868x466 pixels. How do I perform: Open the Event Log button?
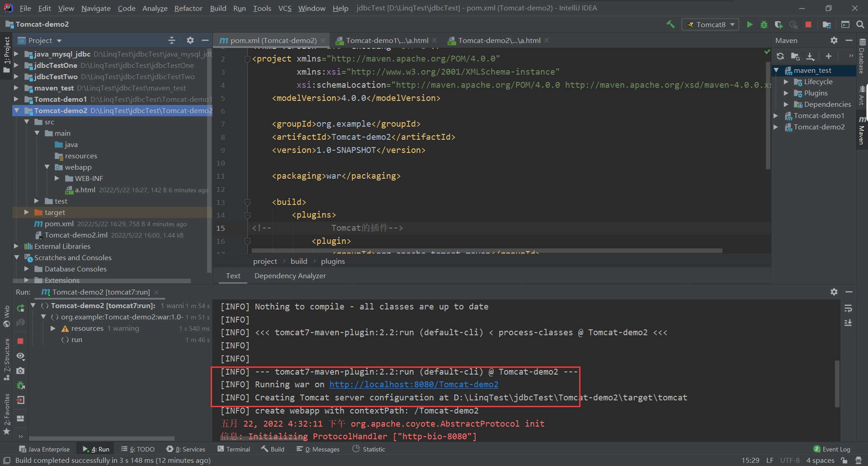[x=832, y=449]
